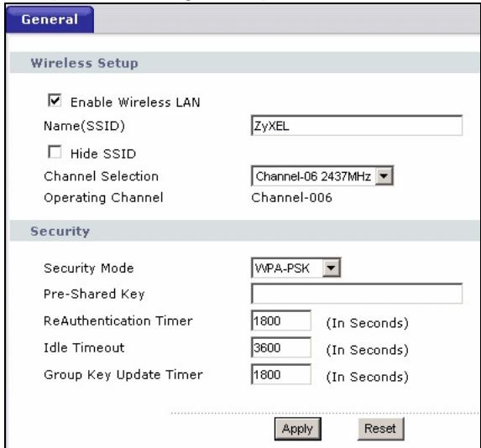Click the Security section header
481x448 pixels.
pos(60,231)
